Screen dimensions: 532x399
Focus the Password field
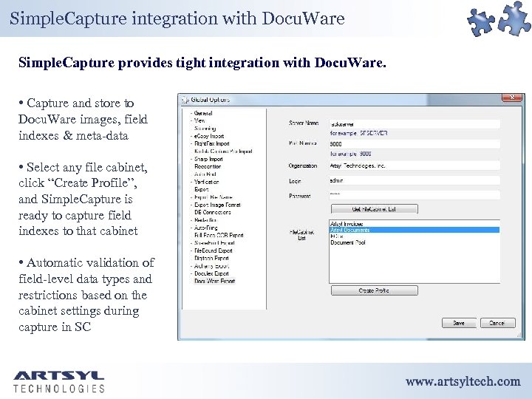pos(415,195)
